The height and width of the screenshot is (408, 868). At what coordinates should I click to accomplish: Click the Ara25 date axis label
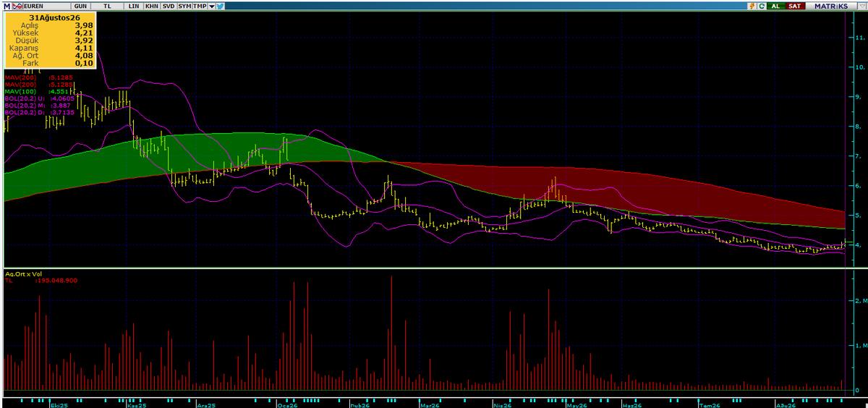point(206,405)
